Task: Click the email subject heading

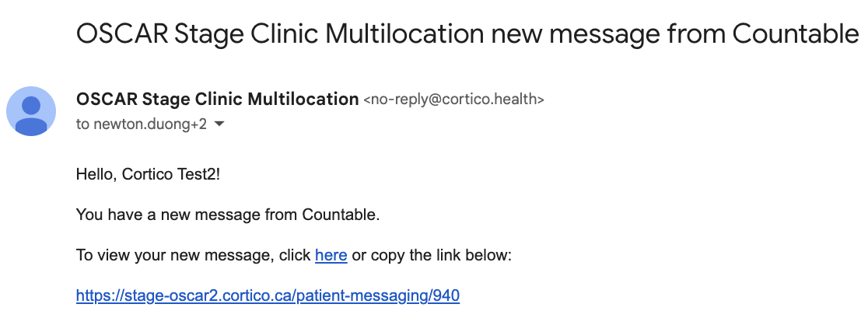Action: (x=467, y=34)
